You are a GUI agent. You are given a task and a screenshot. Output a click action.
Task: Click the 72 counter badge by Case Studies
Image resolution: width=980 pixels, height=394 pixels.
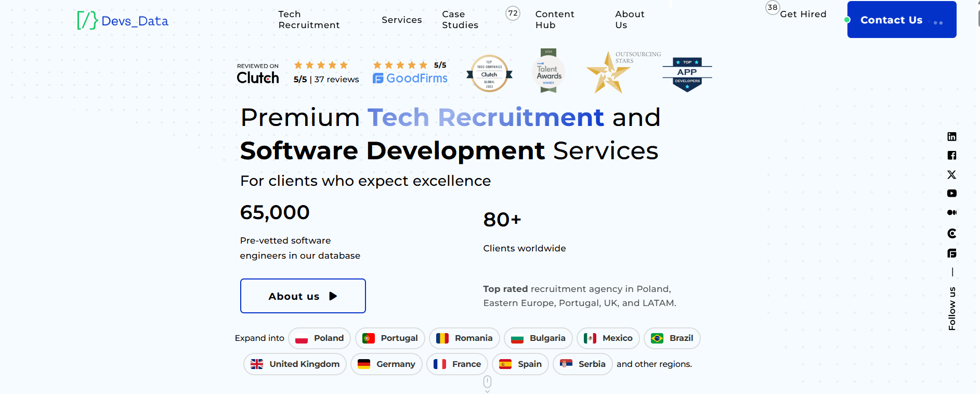[513, 13]
